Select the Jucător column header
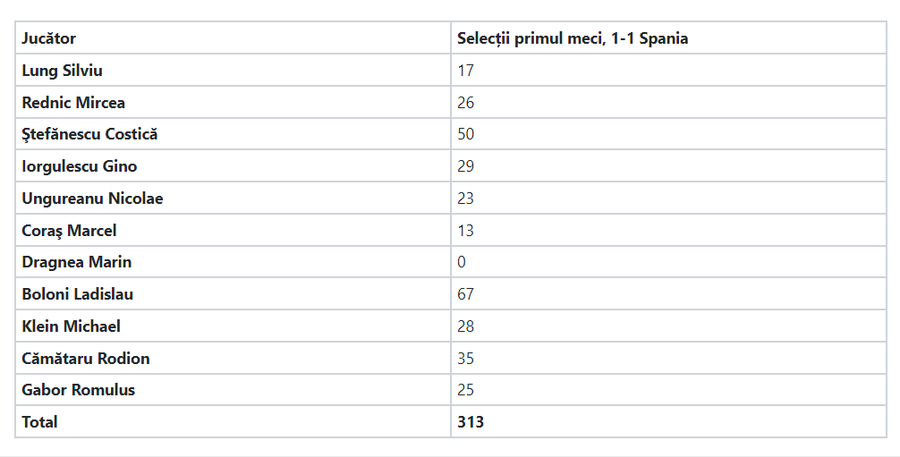Viewport: 900px width, 457px height. [233, 38]
